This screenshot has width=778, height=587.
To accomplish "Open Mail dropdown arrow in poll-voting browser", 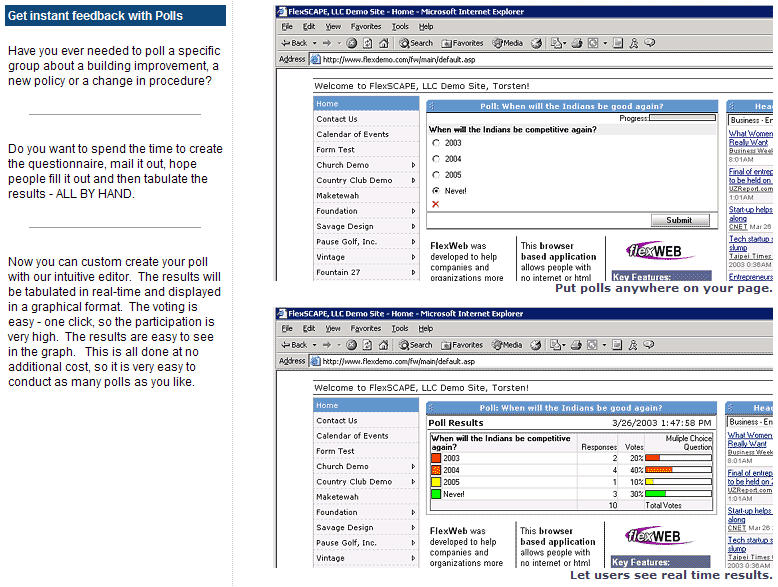I will point(564,43).
